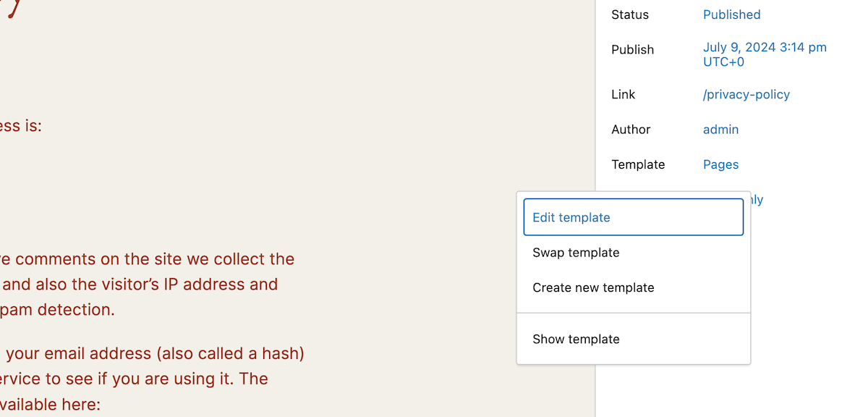Click the admin author link
The height and width of the screenshot is (417, 868).
point(720,129)
